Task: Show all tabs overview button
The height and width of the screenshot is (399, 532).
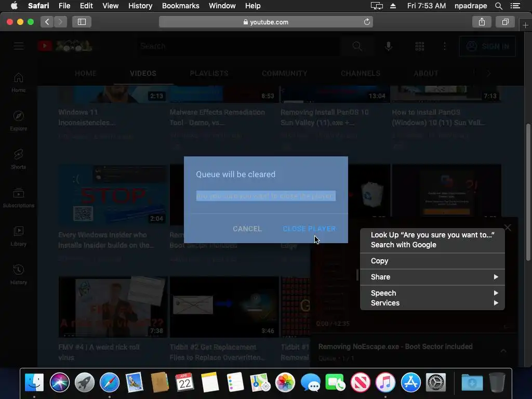Action: [505, 22]
